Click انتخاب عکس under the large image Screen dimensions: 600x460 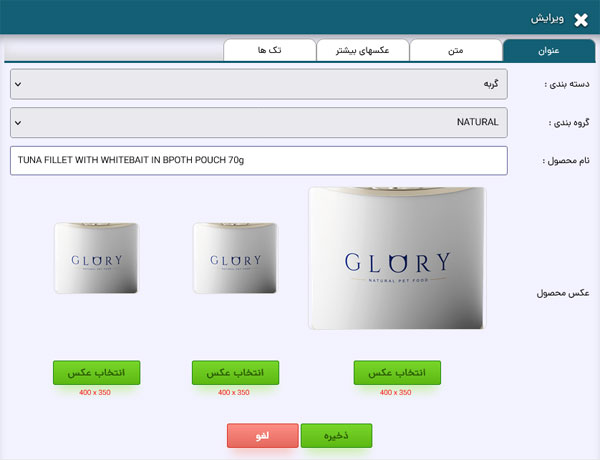397,372
